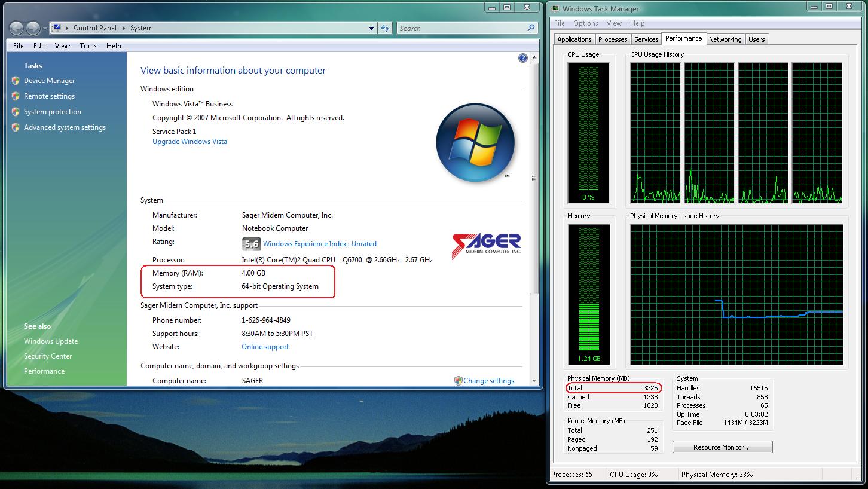868x489 pixels.
Task: Open the Tools menu in System window
Action: pos(88,45)
